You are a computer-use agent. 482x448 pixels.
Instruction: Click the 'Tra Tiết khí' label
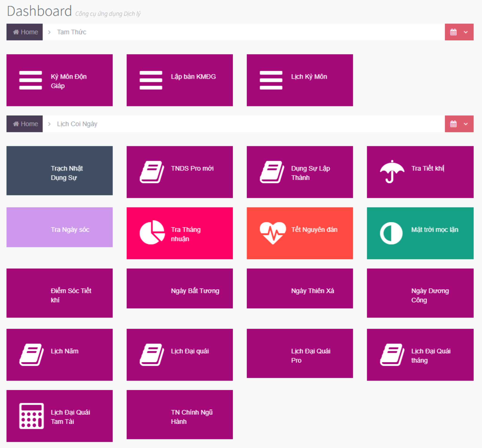pos(428,168)
